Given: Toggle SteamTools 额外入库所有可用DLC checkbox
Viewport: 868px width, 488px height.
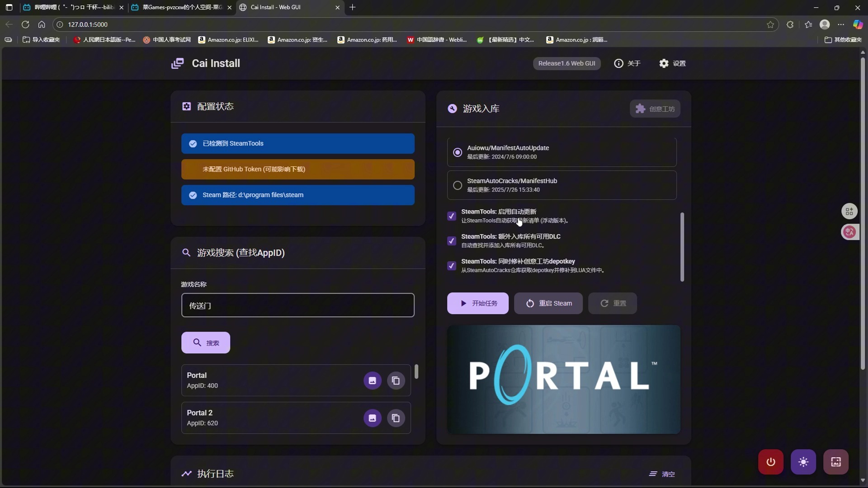Looking at the screenshot, I should point(451,241).
